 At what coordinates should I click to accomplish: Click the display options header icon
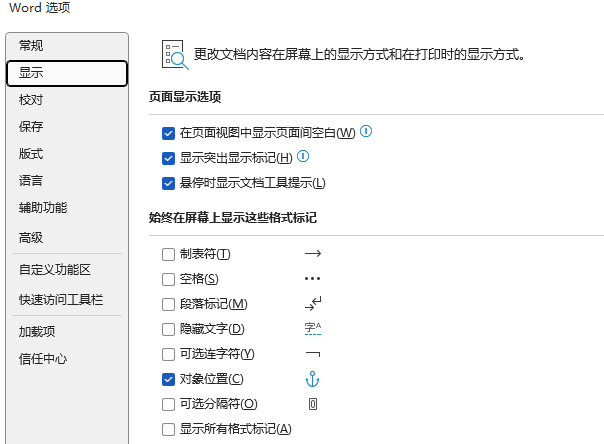pyautogui.click(x=175, y=55)
